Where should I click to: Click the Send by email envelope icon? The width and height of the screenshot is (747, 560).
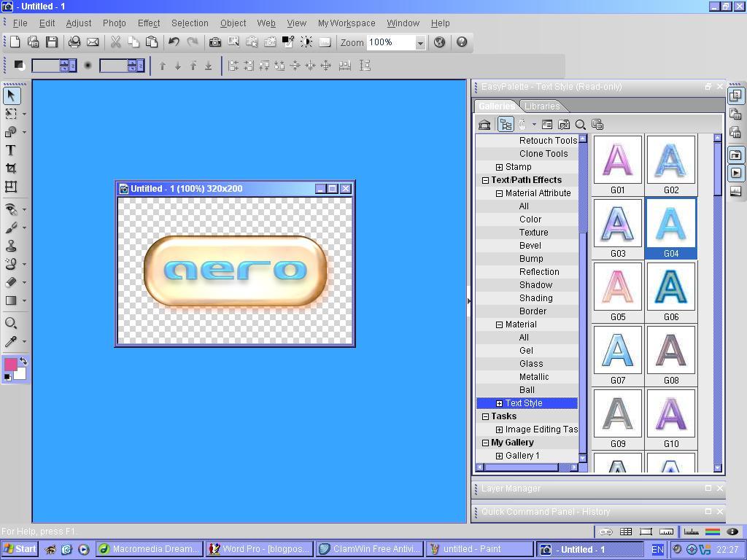tap(93, 42)
